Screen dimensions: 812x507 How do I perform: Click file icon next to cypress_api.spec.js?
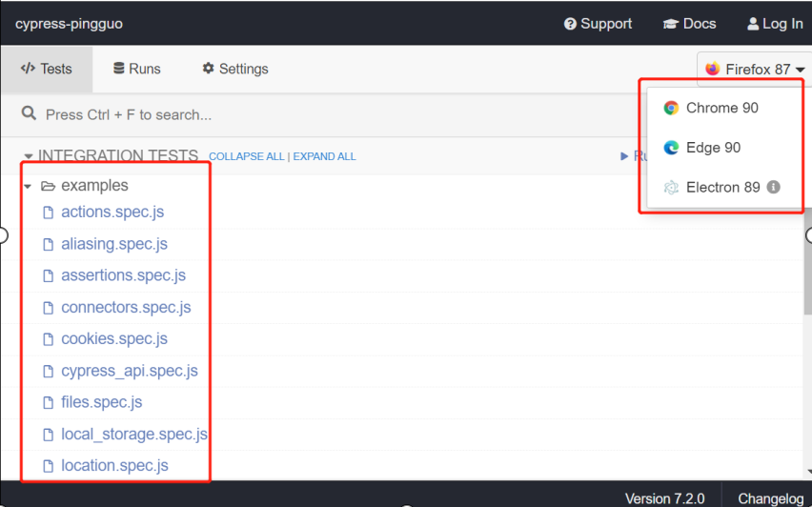(49, 372)
